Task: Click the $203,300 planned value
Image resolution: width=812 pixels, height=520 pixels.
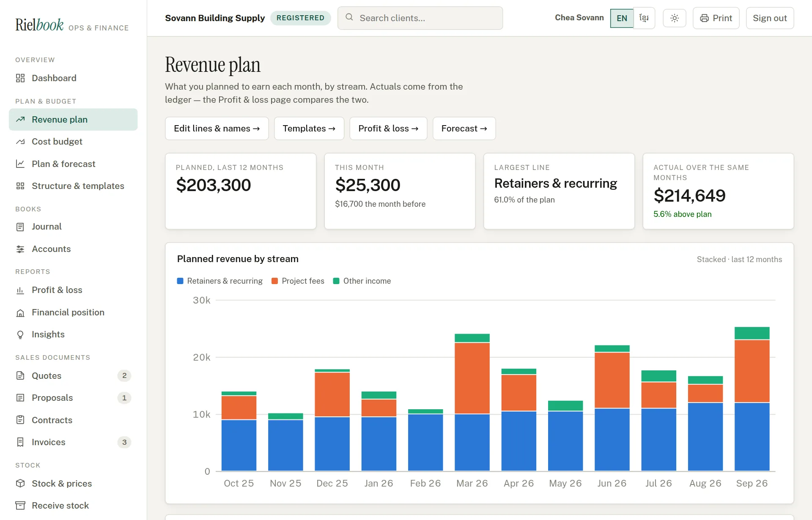Action: [214, 185]
